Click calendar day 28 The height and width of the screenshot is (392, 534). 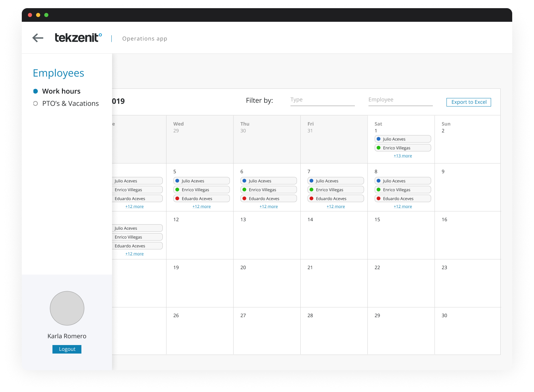(334, 331)
